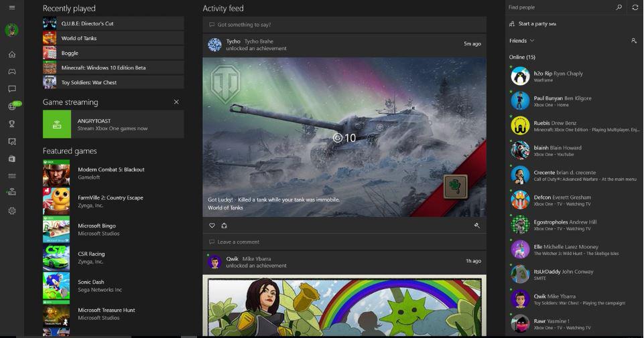The width and height of the screenshot is (644, 338).
Task: Open Qwik's comic achievement image
Action: tap(344, 306)
